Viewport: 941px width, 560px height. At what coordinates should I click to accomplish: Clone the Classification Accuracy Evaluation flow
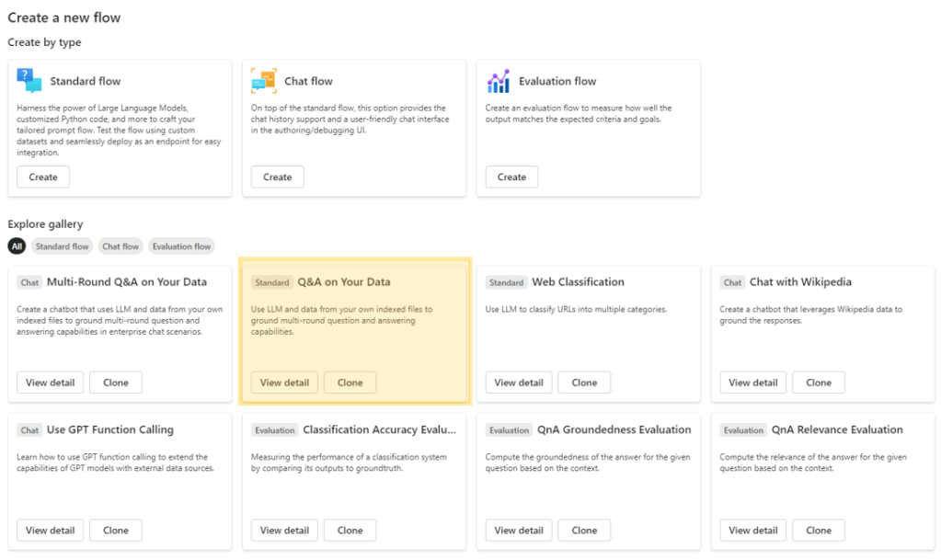[350, 530]
